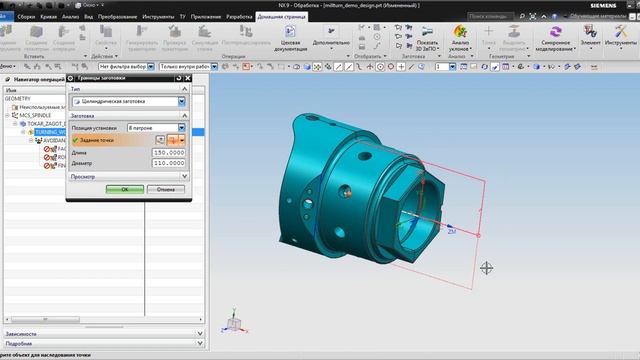Open the Вид menu tab
Viewport: 640px width, 360px height.
pos(89,17)
